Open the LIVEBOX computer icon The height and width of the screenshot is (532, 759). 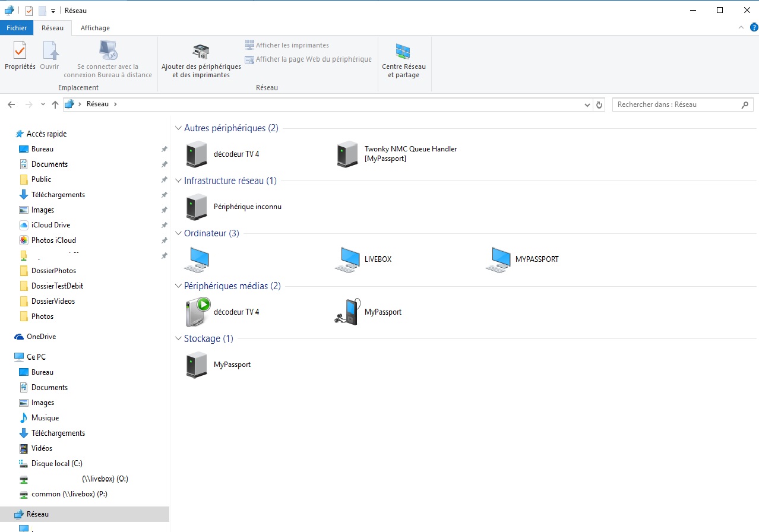[347, 259]
